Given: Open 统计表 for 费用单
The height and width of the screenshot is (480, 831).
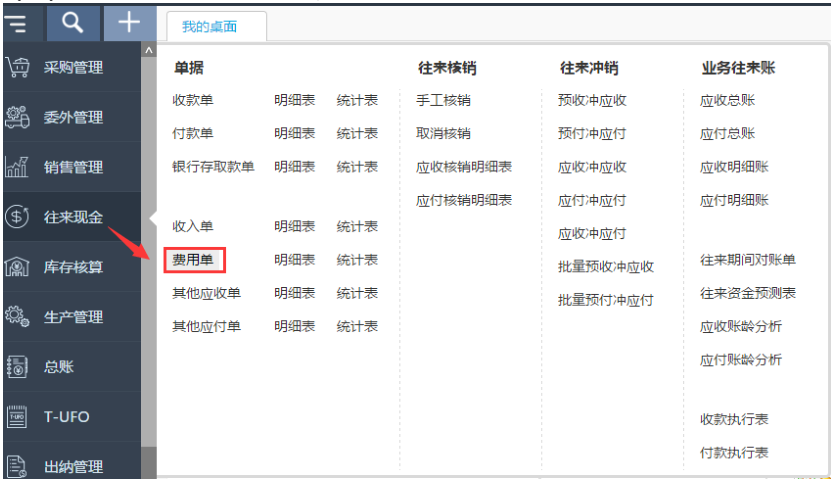Looking at the screenshot, I should (x=357, y=260).
